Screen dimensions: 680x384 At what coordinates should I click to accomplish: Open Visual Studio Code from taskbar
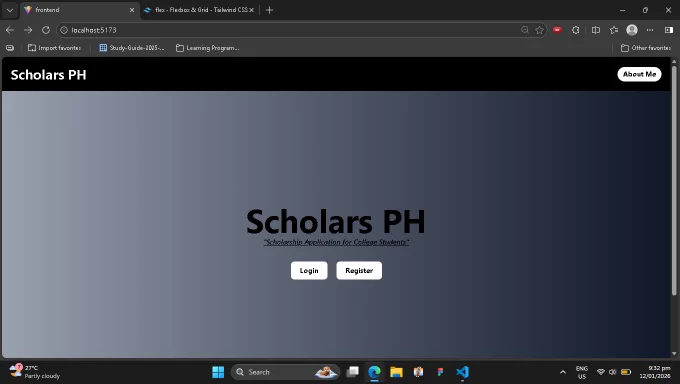462,372
